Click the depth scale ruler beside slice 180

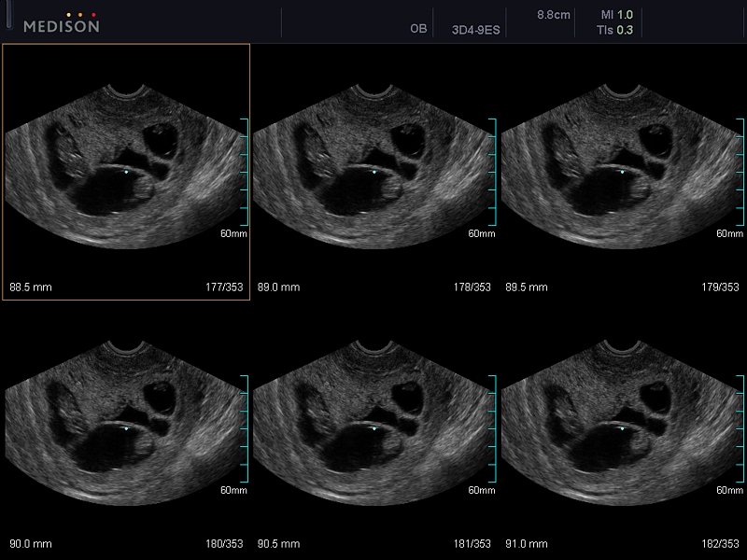coord(246,428)
